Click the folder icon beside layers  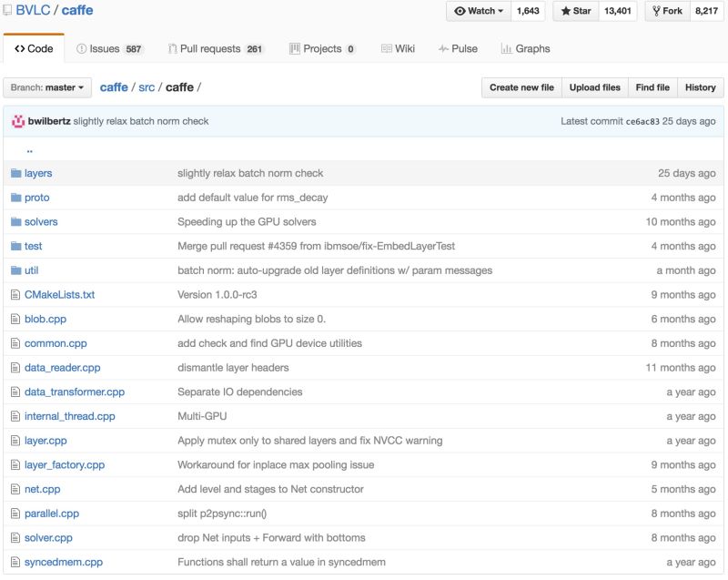pos(15,173)
